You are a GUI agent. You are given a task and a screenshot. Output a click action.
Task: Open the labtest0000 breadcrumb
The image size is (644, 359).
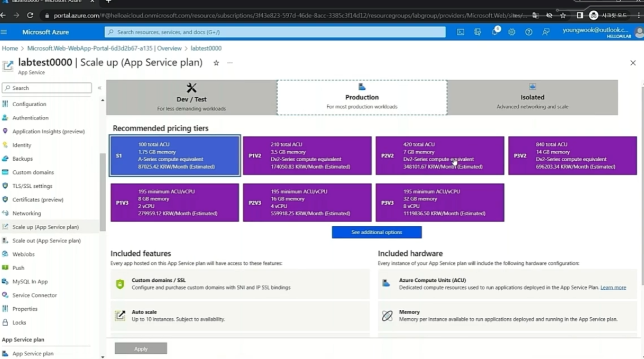(x=206, y=48)
